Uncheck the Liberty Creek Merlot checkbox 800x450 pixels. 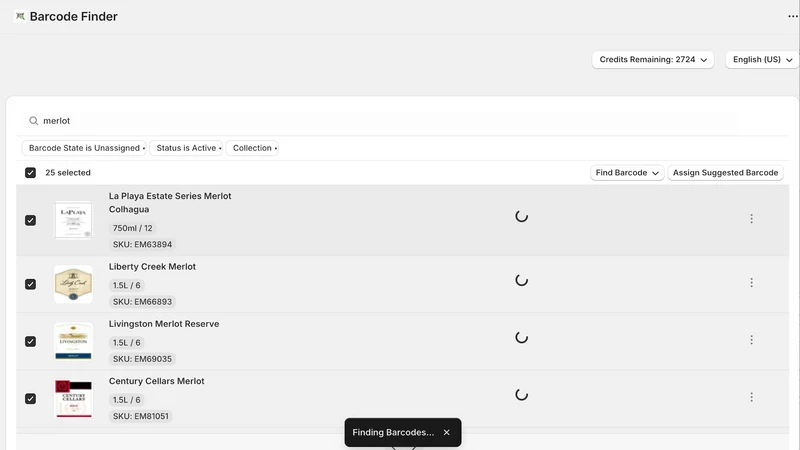coord(31,284)
